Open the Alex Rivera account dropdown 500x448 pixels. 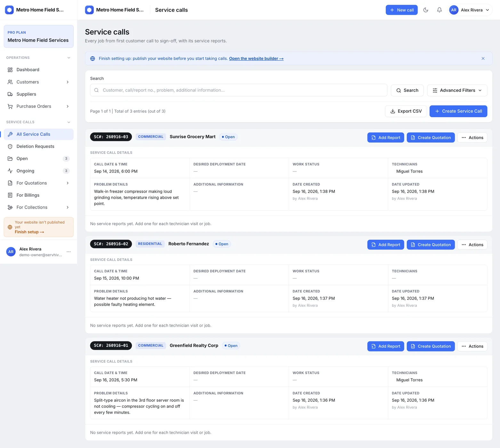pos(471,10)
